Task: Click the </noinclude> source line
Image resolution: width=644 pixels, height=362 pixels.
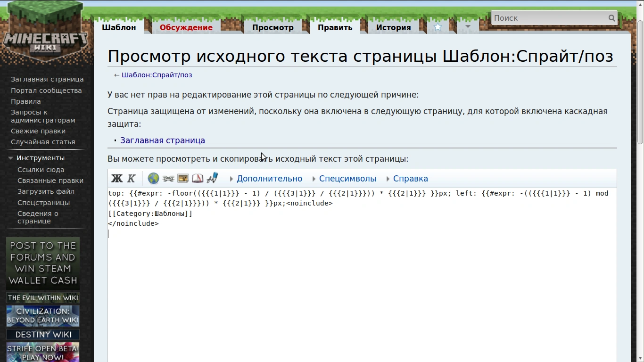Action: pos(133,223)
